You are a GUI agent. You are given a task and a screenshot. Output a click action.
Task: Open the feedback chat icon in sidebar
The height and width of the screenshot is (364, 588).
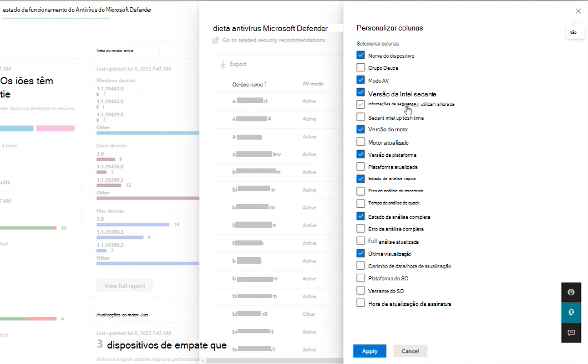[x=571, y=332]
